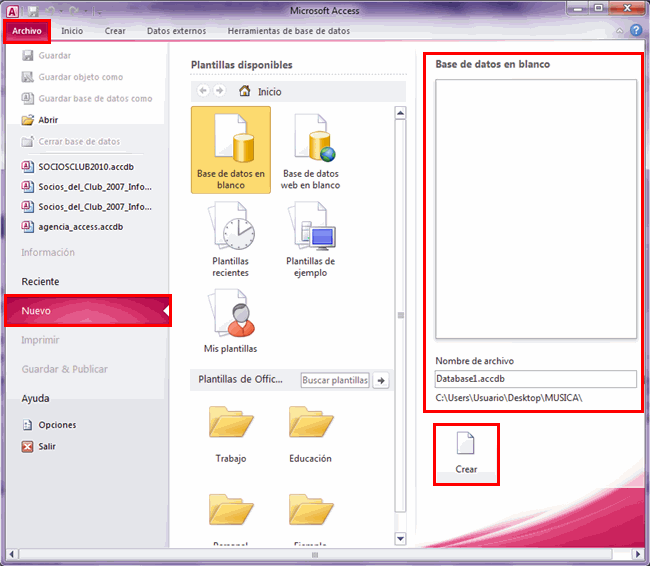This screenshot has height=566, width=650.
Task: Click the Save icon in quick access toolbar
Action: 33,11
